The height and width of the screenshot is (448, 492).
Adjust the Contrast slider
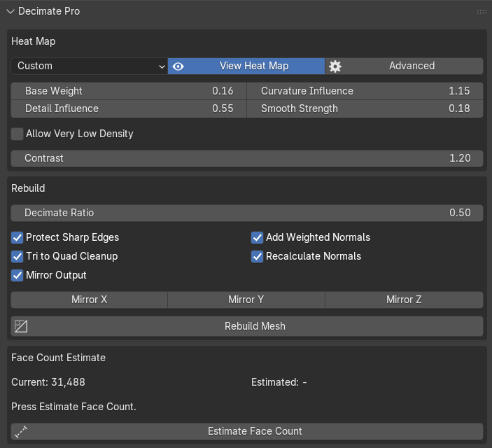247,158
